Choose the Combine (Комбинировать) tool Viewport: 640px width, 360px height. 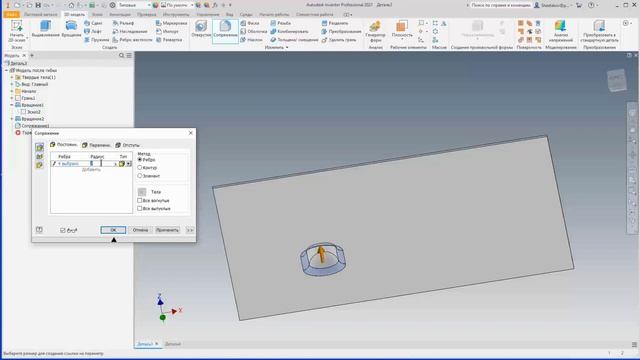[289, 31]
